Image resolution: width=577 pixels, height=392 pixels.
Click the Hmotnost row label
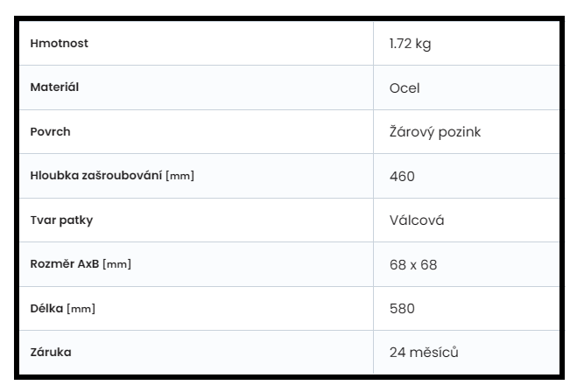(x=60, y=44)
